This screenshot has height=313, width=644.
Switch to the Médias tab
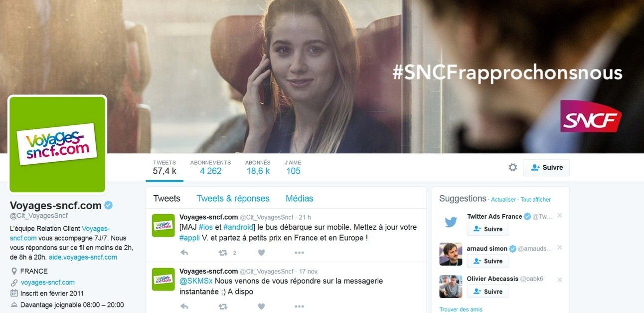click(300, 199)
